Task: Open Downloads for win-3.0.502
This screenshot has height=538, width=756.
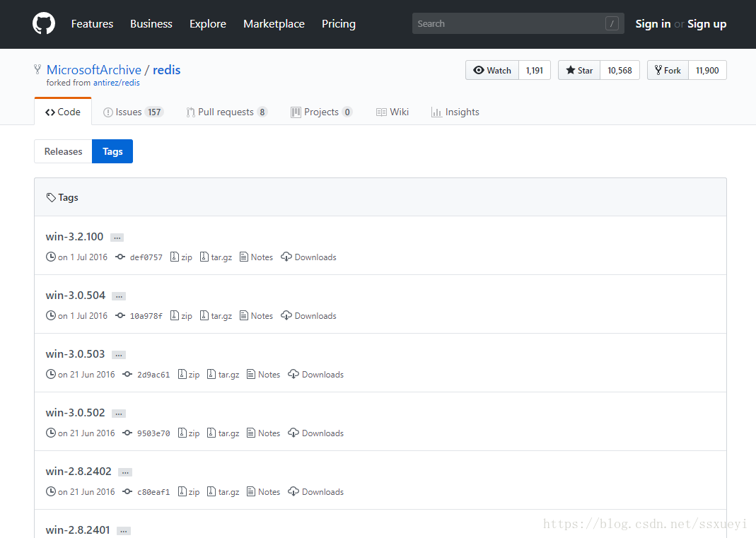Action: tap(316, 433)
